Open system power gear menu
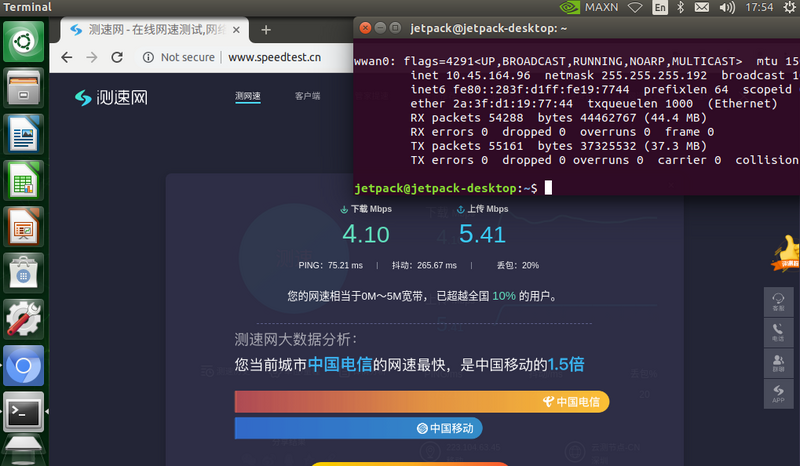 [x=789, y=7]
